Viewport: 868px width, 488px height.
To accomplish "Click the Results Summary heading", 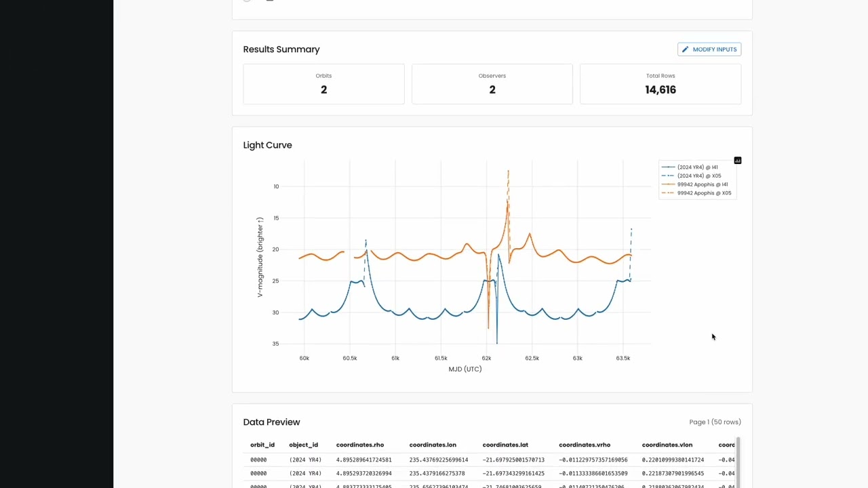I will (x=281, y=49).
